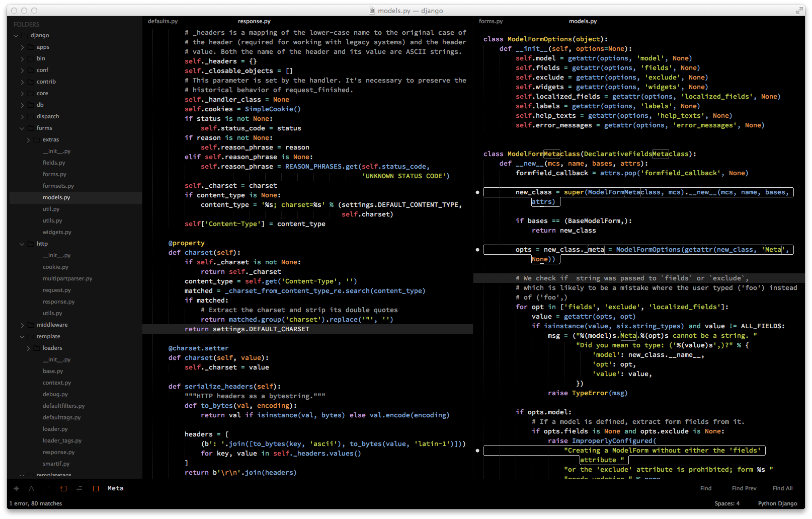
Task: Open util.py in the forms folder
Action: click(x=51, y=209)
